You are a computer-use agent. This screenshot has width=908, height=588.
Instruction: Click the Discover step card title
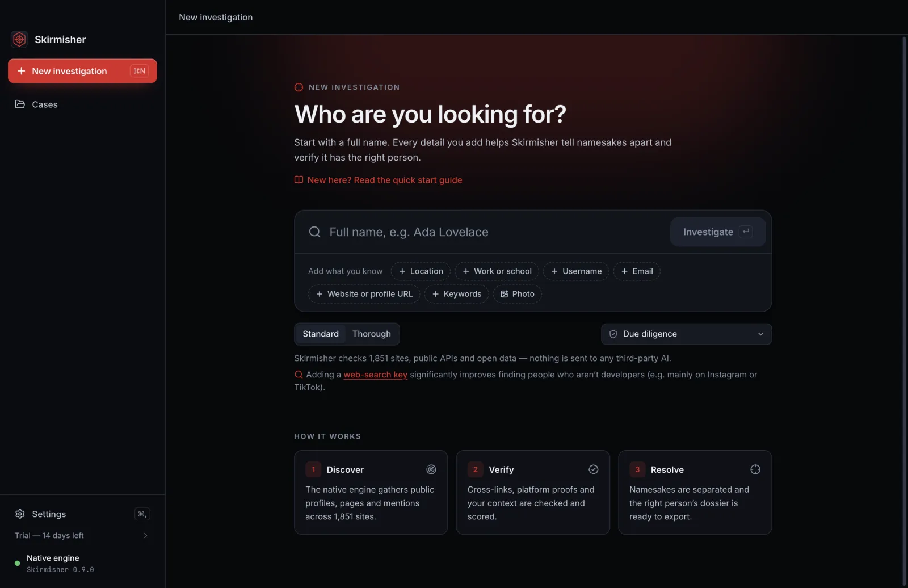(345, 469)
